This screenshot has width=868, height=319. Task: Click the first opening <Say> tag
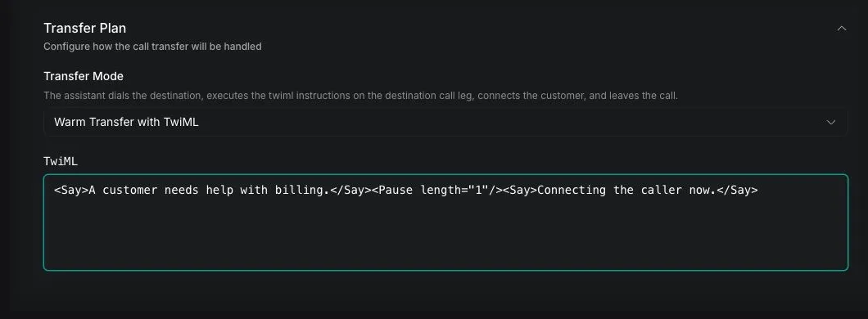(x=71, y=191)
